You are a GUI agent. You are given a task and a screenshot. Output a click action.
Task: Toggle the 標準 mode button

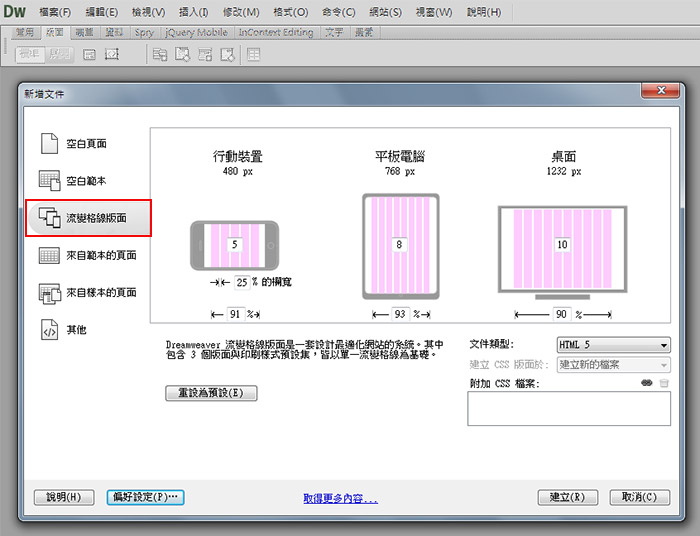[x=30, y=54]
